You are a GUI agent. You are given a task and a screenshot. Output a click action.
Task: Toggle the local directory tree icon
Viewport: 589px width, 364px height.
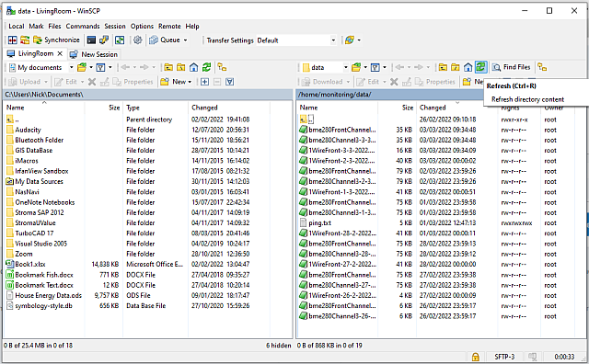pos(222,67)
